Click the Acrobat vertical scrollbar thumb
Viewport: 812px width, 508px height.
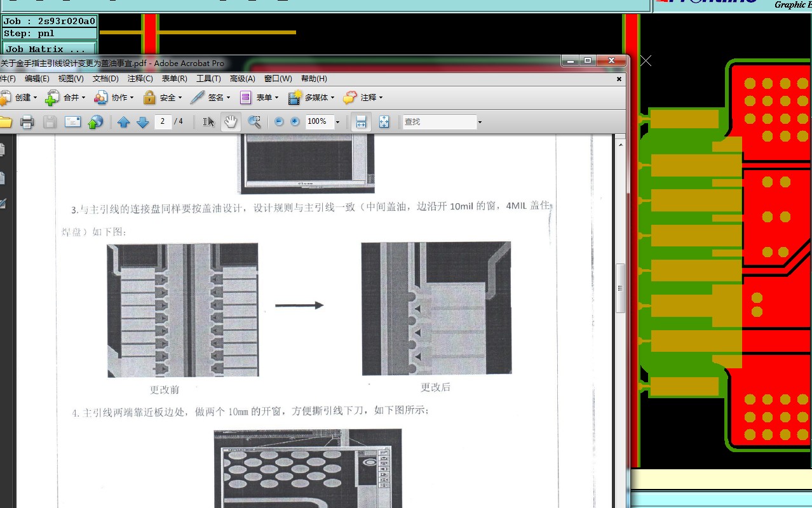(620, 288)
